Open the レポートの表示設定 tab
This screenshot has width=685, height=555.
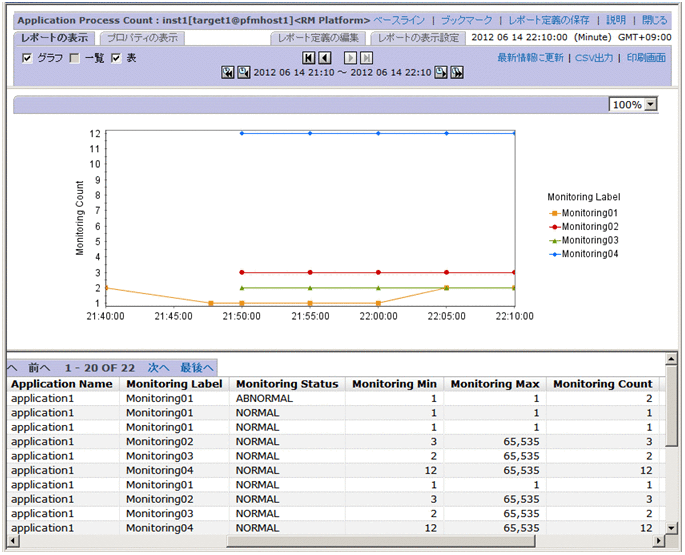pos(418,38)
